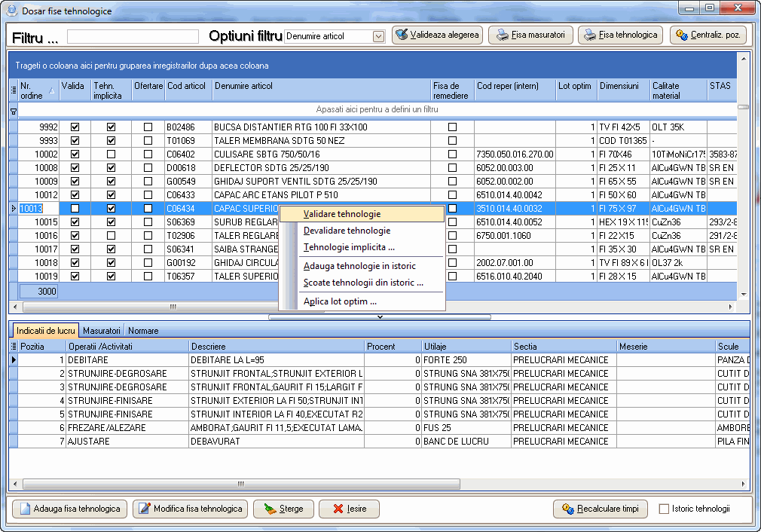Screen dimensions: 761x532
Task: Open the Optiuni filtru dropdown
Action: pos(378,36)
